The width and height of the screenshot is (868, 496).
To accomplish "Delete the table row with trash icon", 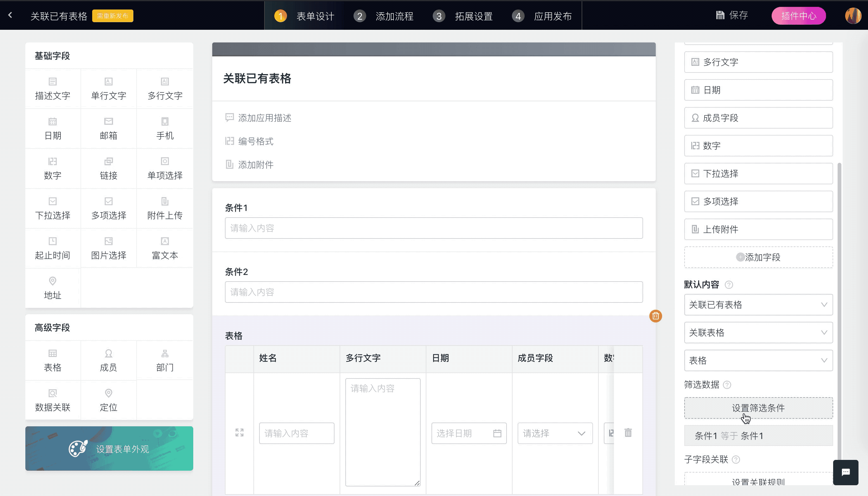I will (628, 433).
